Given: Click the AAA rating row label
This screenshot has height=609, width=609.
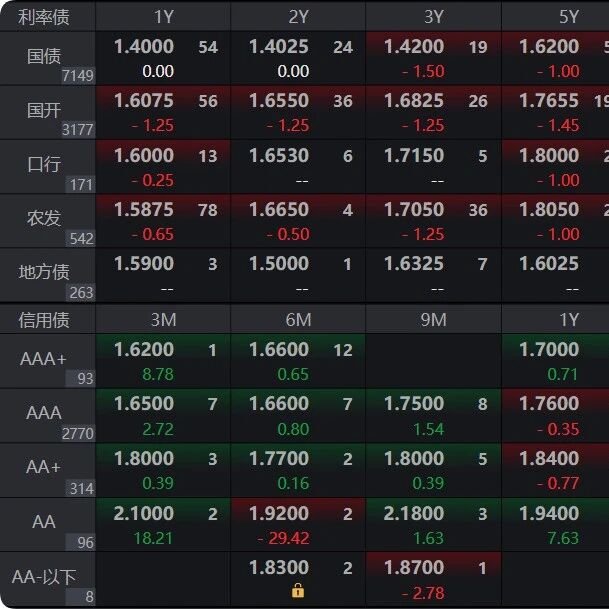Looking at the screenshot, I should (44, 413).
